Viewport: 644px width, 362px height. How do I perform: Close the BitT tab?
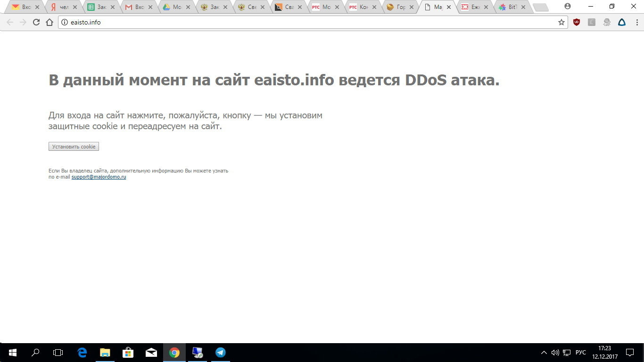(523, 7)
